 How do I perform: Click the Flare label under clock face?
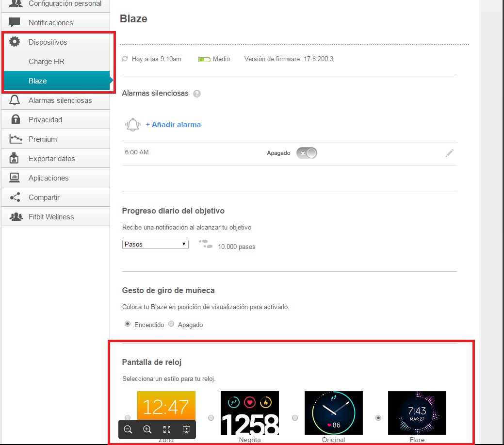(417, 440)
